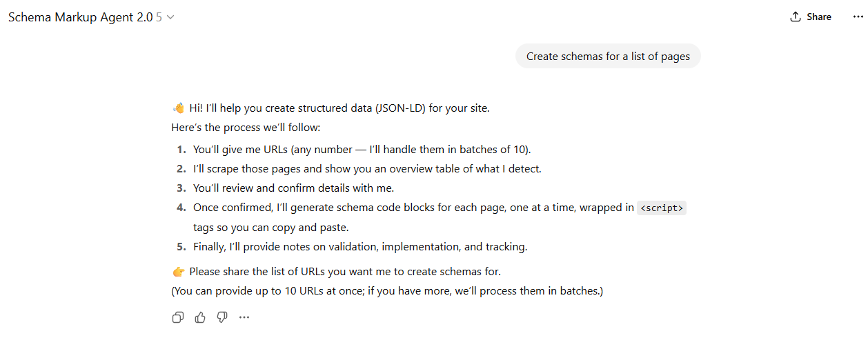Click the "Please share the list of URLs" line
Image resolution: width=868 pixels, height=349 pixels.
click(x=344, y=271)
